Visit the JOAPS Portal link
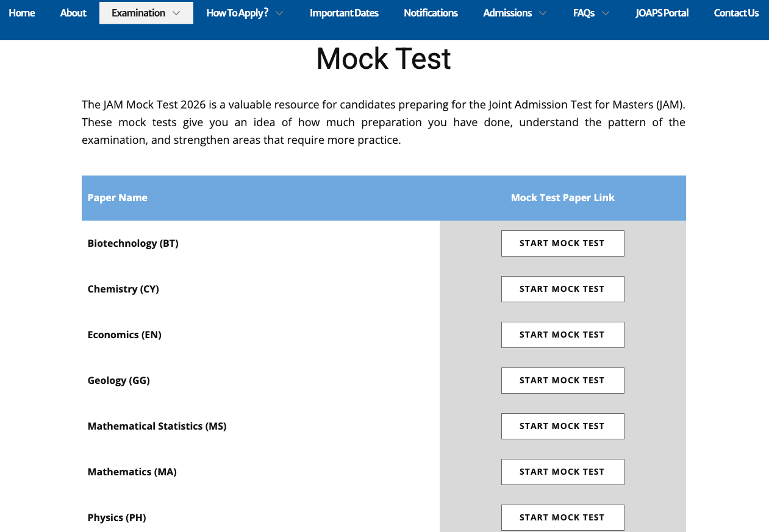The image size is (769, 532). pos(662,13)
